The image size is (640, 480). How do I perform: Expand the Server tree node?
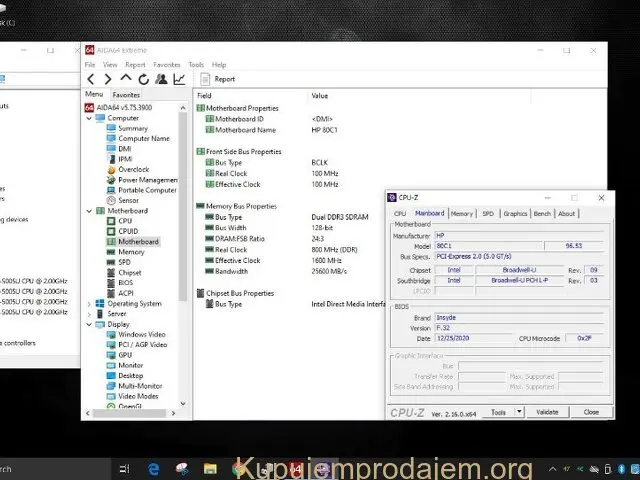pos(89,313)
